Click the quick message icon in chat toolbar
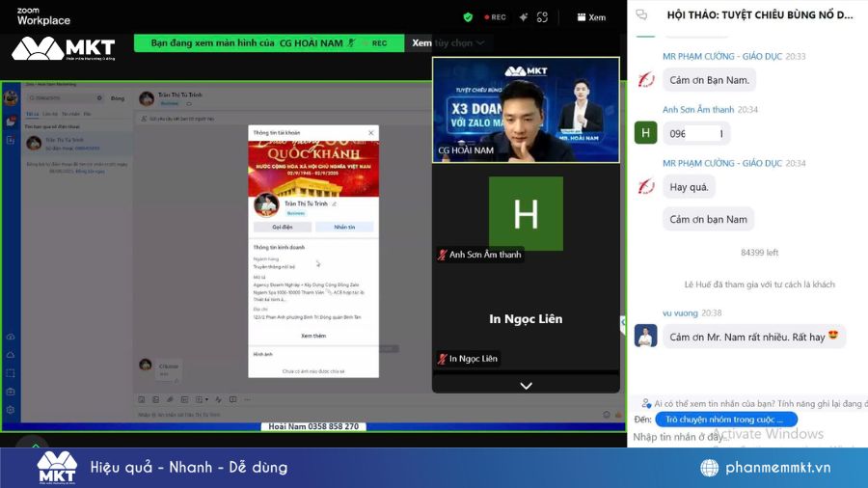 click(233, 399)
